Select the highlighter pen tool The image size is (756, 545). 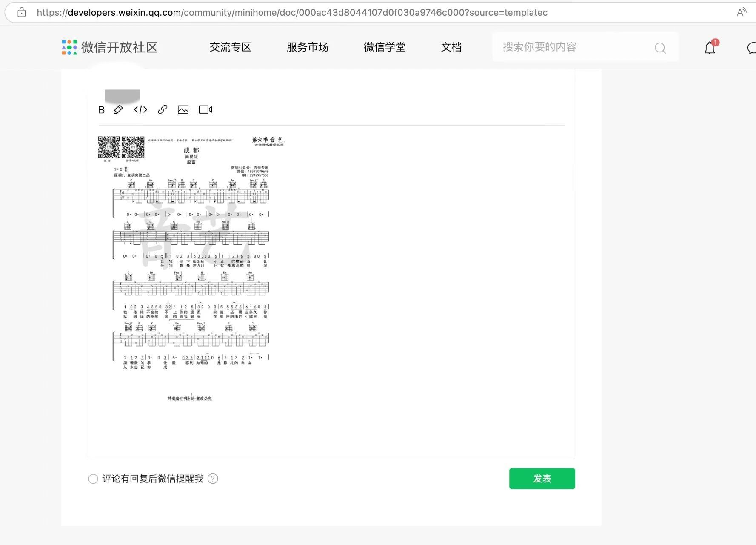118,110
